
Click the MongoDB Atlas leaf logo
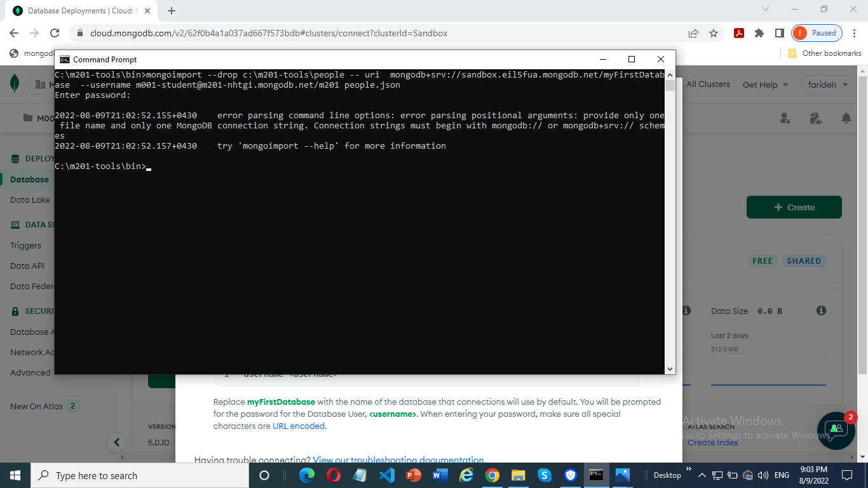14,83
